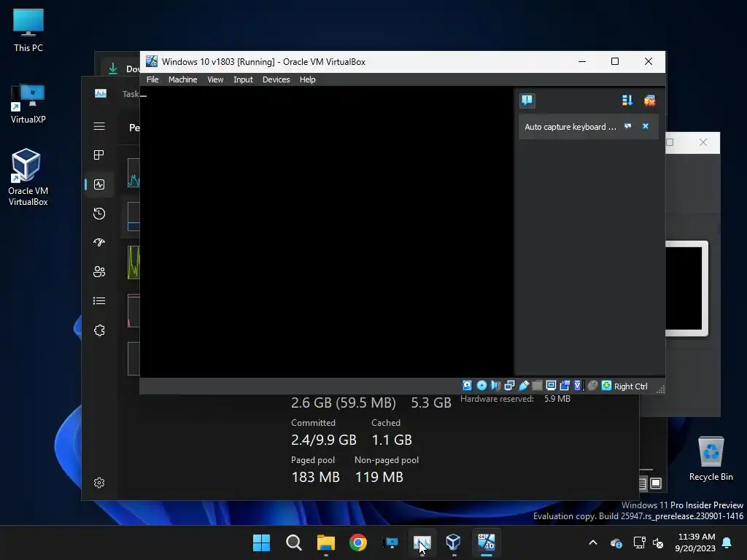Click the recording status bar indicator
Viewport: 747px width, 560px height.
click(x=565, y=386)
